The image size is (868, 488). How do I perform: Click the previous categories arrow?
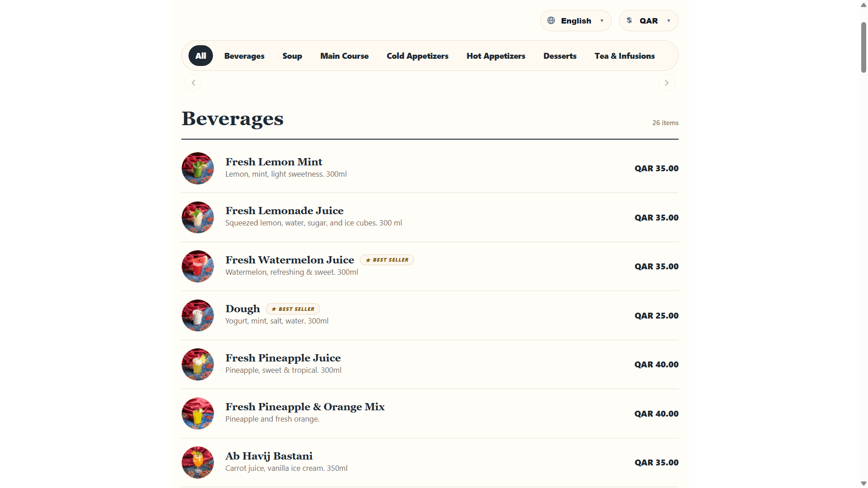coord(193,83)
